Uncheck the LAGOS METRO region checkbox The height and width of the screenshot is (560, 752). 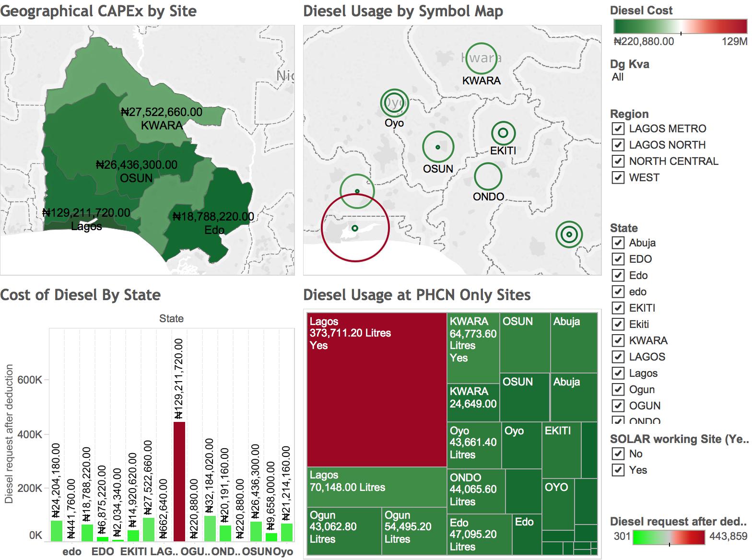pyautogui.click(x=618, y=128)
